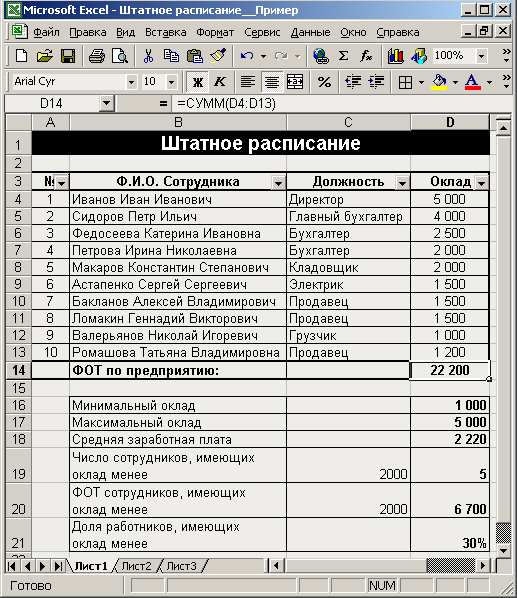Go to the last sheet tab arrow
The width and height of the screenshot is (517, 598).
click(x=58, y=566)
